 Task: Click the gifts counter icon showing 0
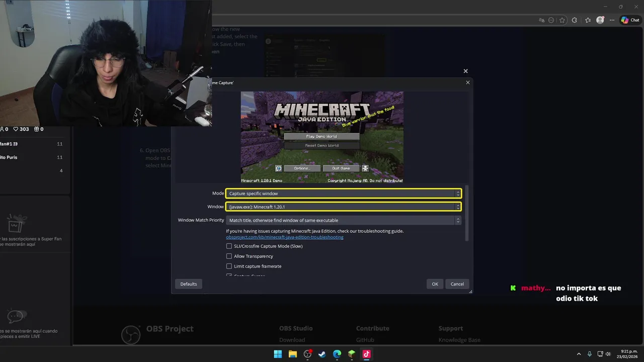(38, 129)
